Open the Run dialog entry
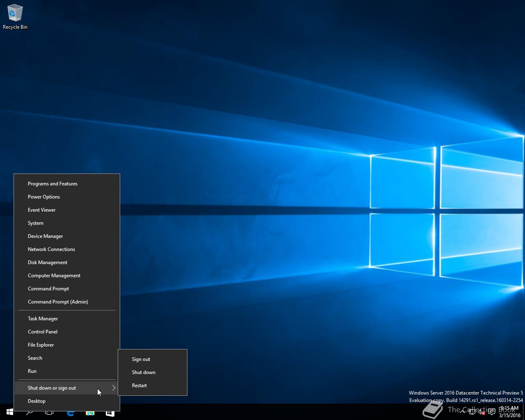 pyautogui.click(x=67, y=371)
